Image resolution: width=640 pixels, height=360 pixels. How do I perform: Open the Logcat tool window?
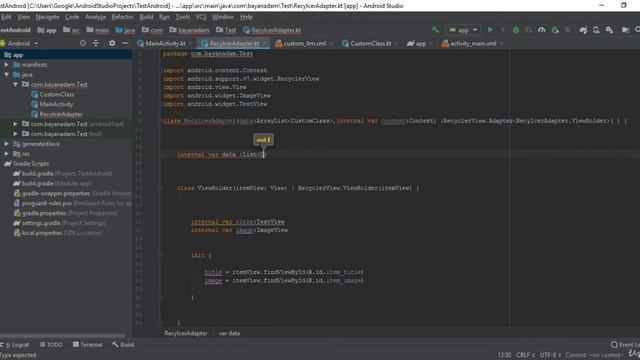(16, 344)
